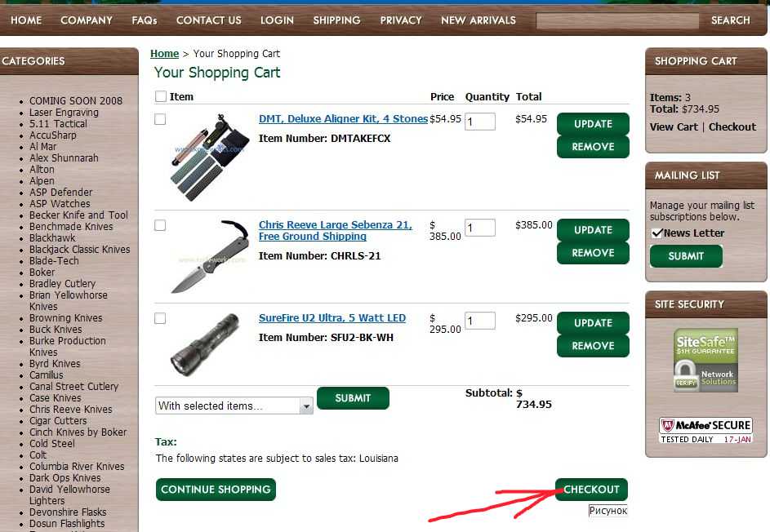This screenshot has height=532, width=770.
Task: Click the SiteSafe Network Solutions security badge
Action: click(x=705, y=361)
